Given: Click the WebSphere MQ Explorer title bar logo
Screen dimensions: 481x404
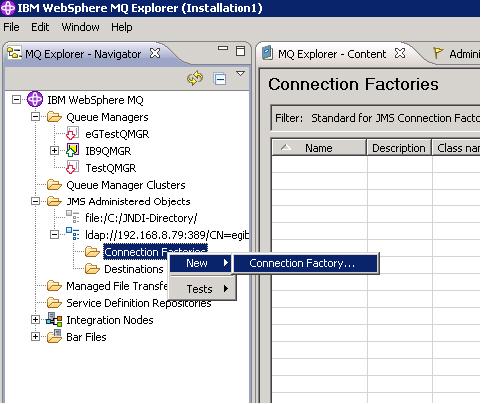Looking at the screenshot, I should (x=8, y=8).
